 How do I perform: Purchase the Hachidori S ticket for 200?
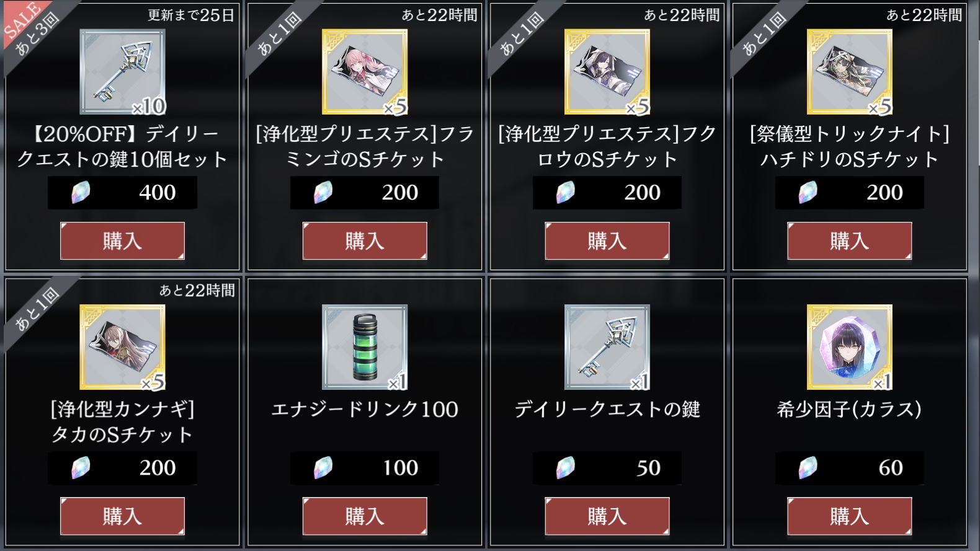tap(850, 240)
